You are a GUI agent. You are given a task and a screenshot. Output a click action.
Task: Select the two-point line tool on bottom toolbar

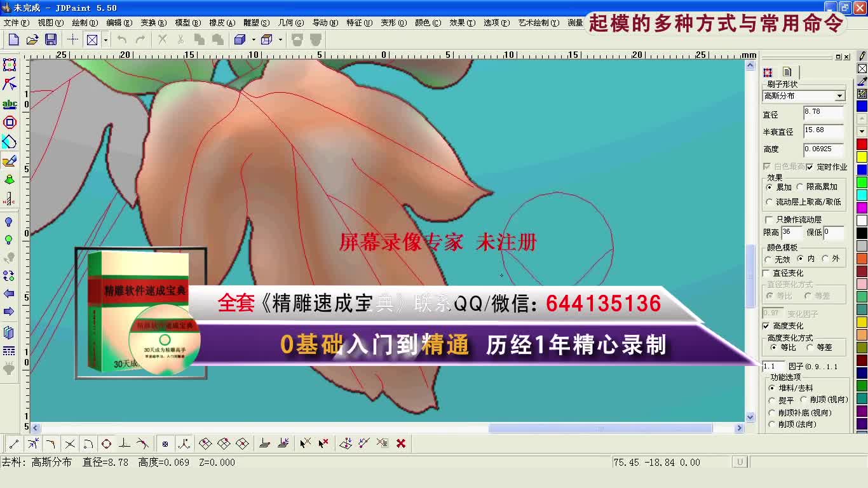(13, 444)
